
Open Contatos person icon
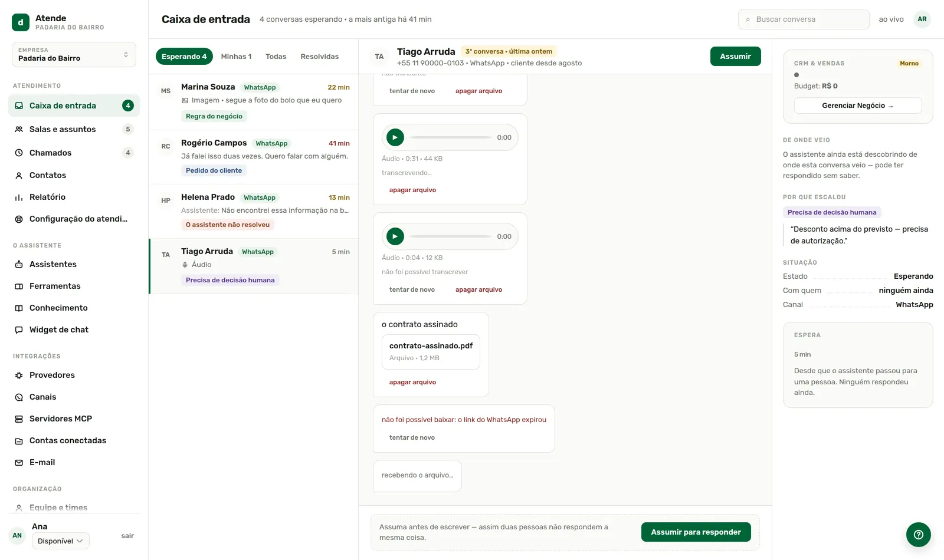(19, 176)
